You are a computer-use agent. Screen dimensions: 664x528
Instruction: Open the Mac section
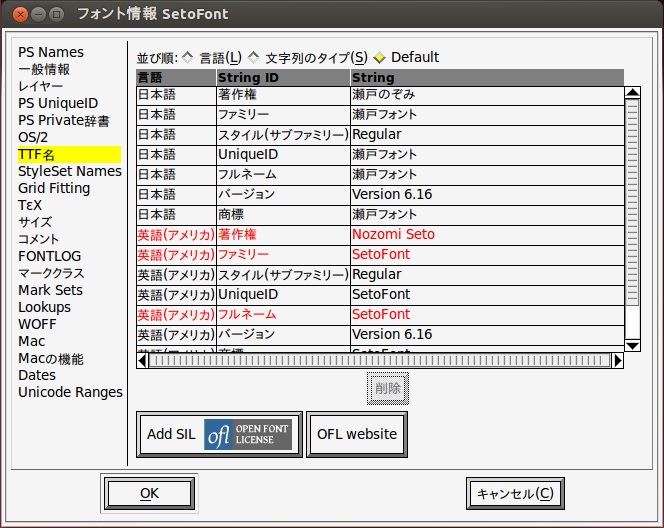(x=31, y=341)
